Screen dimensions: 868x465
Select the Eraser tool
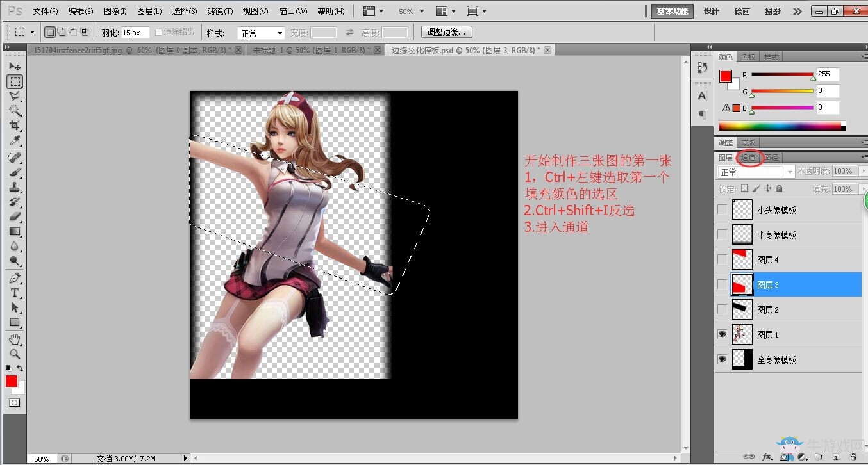[15, 216]
